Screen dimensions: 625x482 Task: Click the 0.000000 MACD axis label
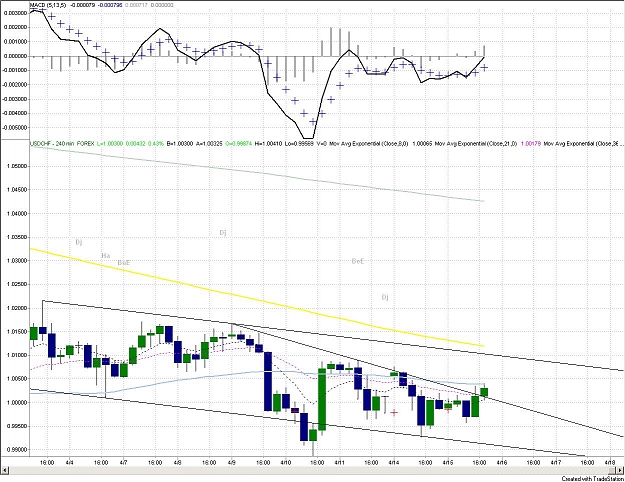(16, 56)
